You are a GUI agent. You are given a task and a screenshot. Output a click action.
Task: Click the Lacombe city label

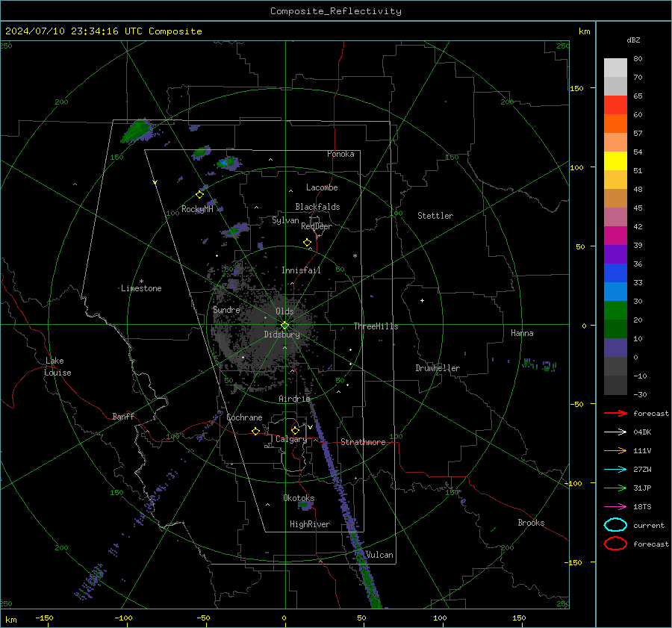[x=322, y=187]
